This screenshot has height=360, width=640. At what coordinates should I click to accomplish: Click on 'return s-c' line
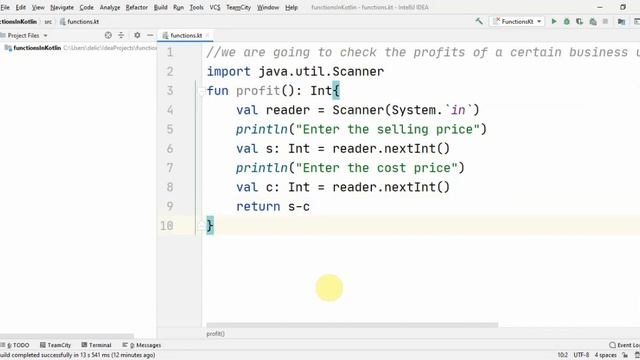click(x=273, y=207)
